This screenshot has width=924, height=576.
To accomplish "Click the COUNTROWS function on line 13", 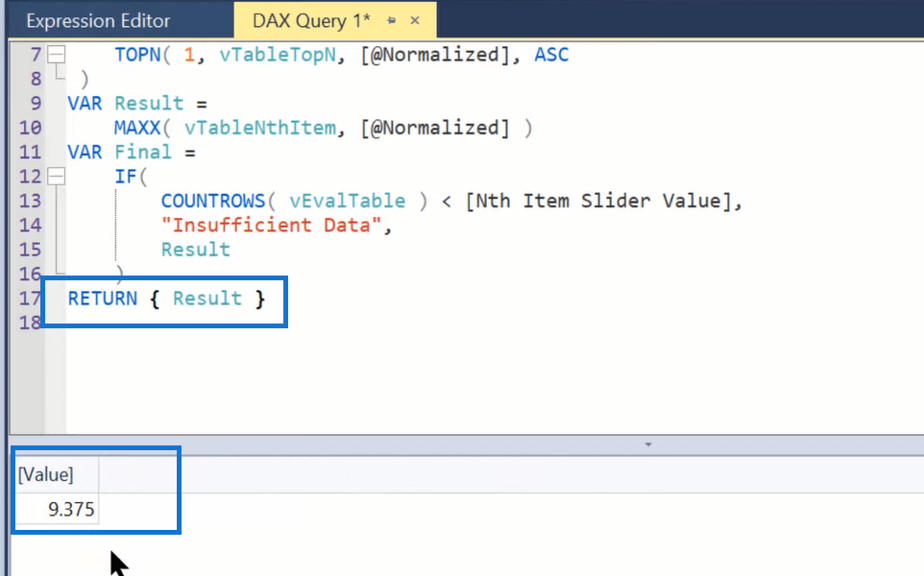I will pyautogui.click(x=212, y=201).
